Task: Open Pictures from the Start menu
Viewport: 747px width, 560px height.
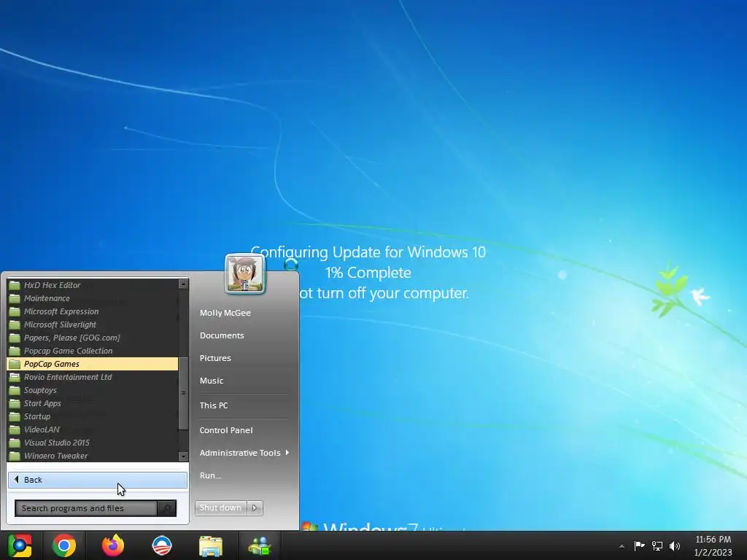Action: tap(215, 358)
